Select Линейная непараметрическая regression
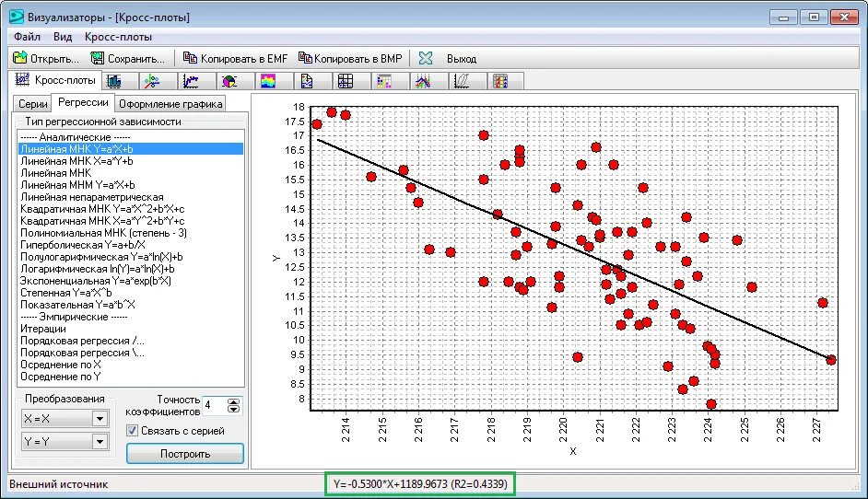This screenshot has height=499, width=868. click(x=131, y=197)
